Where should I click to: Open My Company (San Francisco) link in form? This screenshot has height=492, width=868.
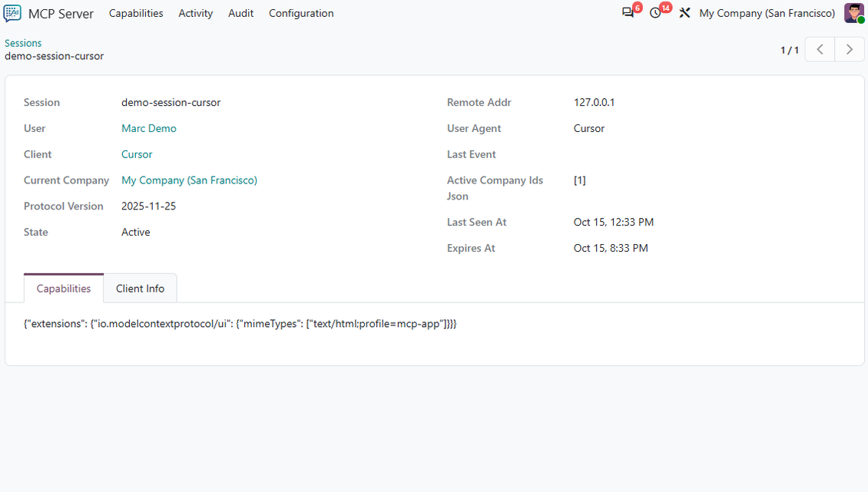click(189, 180)
